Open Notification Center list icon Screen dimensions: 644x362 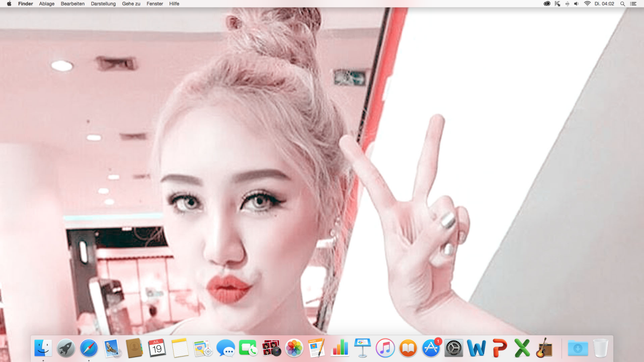(x=633, y=4)
